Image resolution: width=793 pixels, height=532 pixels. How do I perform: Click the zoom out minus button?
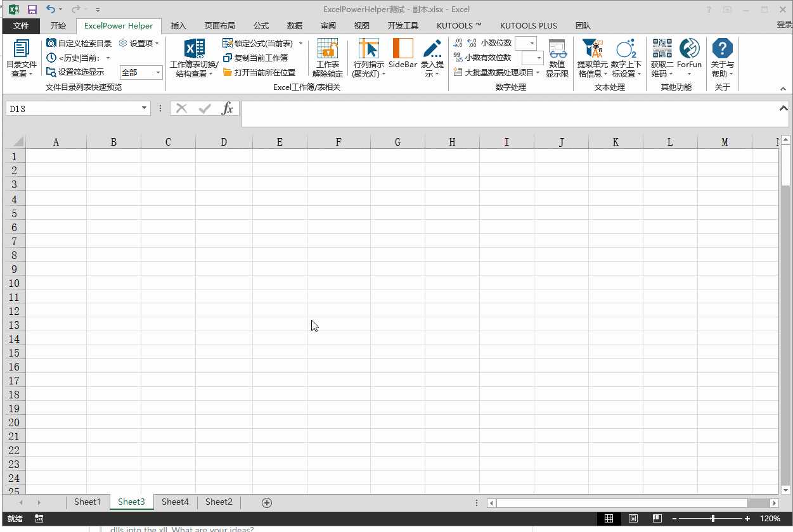point(674,519)
